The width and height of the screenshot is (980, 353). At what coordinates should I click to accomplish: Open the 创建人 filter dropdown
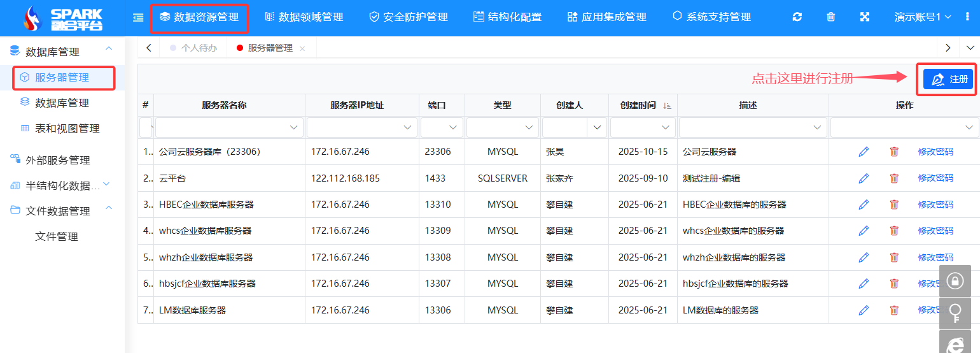(596, 127)
